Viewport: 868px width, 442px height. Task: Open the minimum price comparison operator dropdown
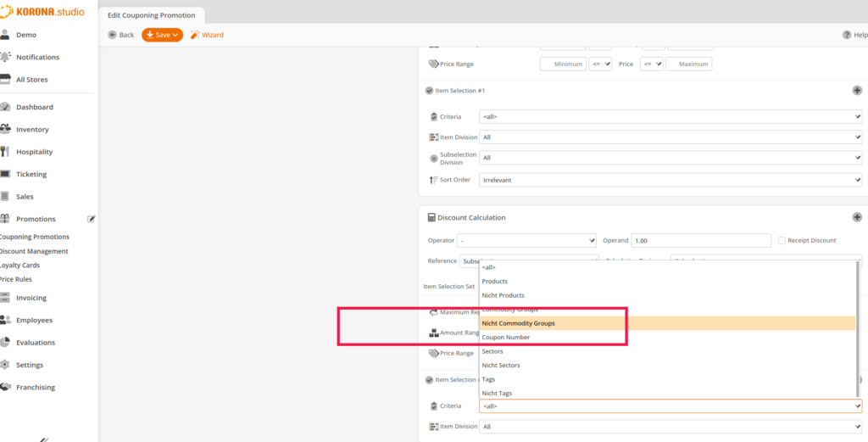[600, 64]
